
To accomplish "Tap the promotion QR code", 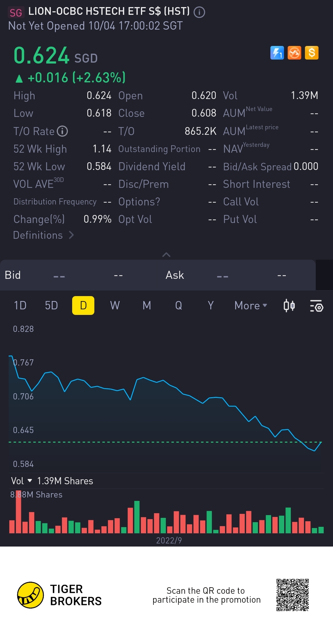I will click(292, 595).
